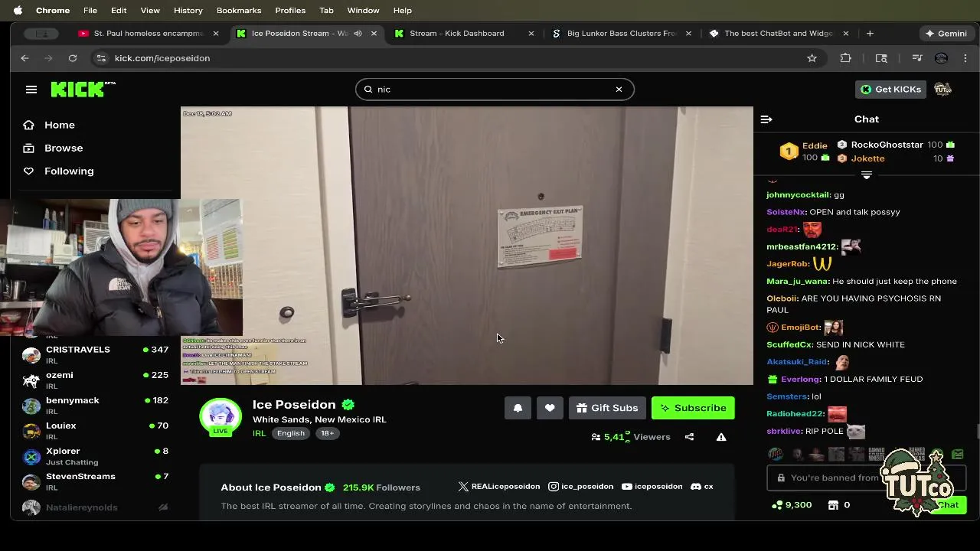Collapse the chat panel icon
Screen dimensions: 980x551
766,119
